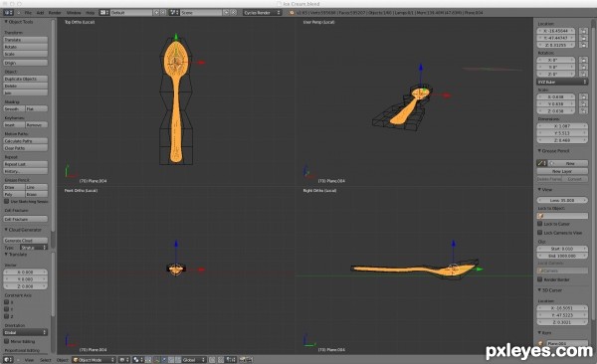Delete the current scene with X icon
The width and height of the screenshot is (597, 364).
click(234, 13)
